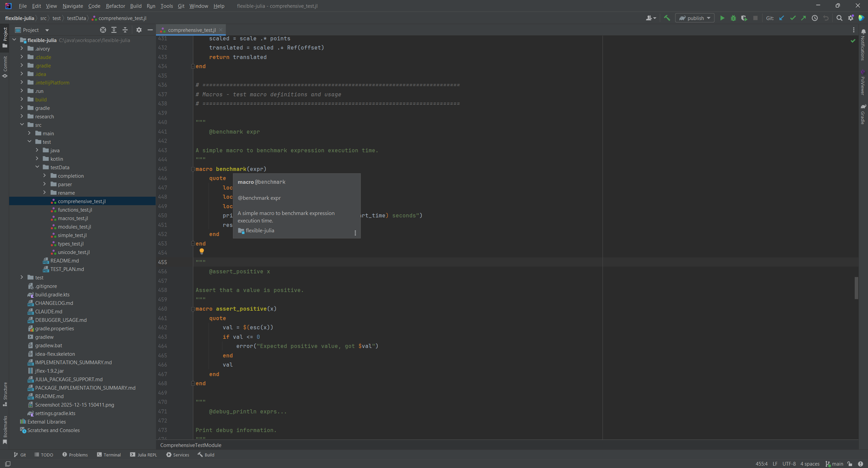Click the locate file target icon

click(x=103, y=30)
